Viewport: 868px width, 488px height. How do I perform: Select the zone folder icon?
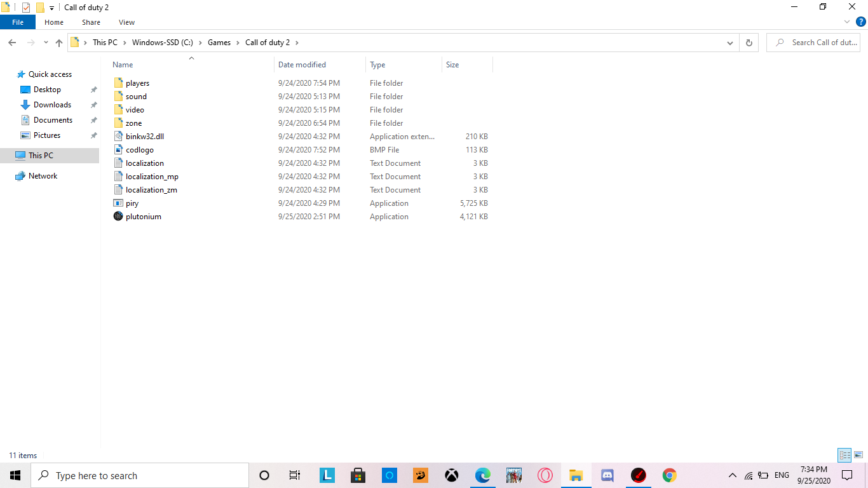(118, 123)
